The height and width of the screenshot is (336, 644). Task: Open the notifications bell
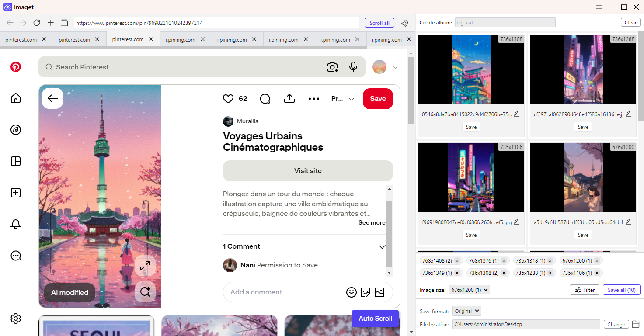point(16,224)
